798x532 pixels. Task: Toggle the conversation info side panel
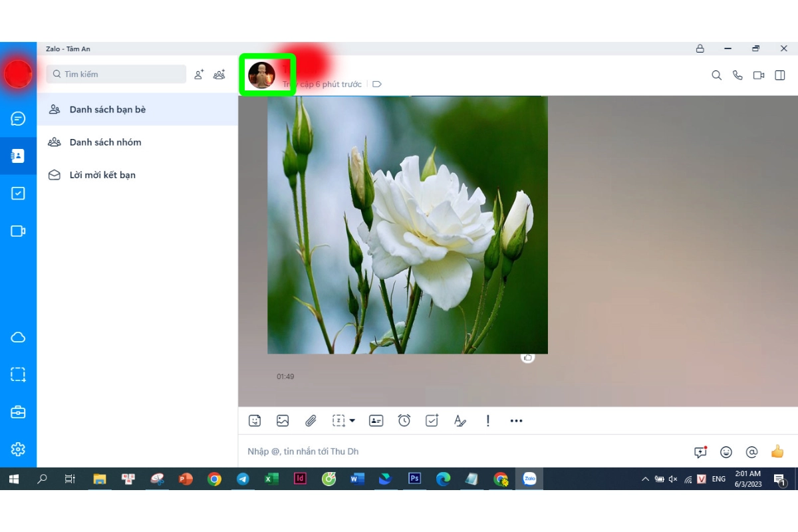pos(780,75)
